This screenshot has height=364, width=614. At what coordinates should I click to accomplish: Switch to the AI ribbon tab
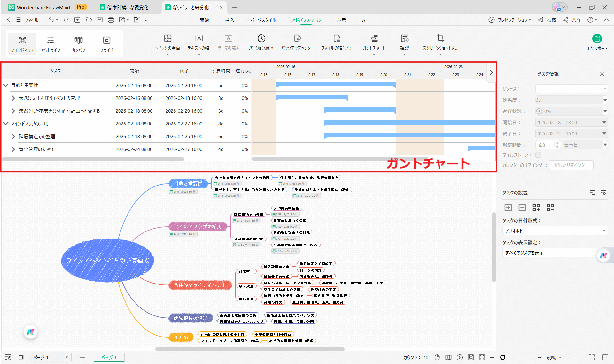tap(364, 20)
